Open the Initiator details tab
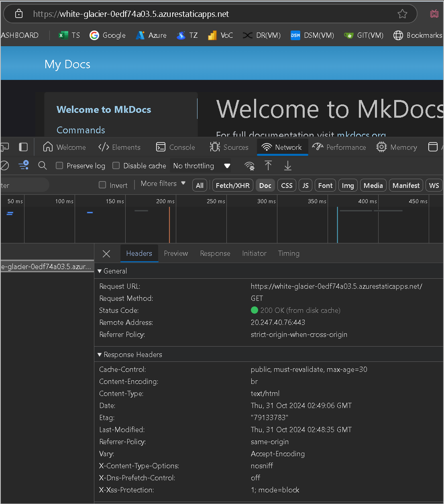The image size is (444, 504). tap(254, 253)
